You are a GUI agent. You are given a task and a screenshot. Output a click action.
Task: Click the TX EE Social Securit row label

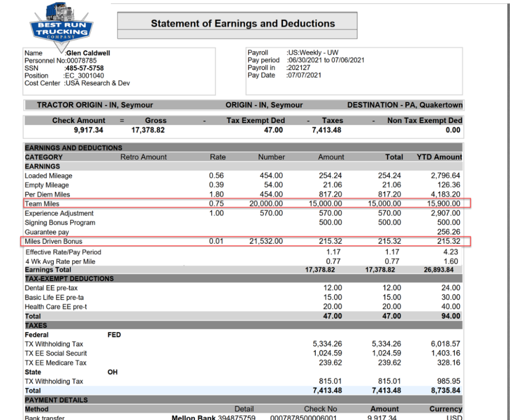tap(56, 353)
